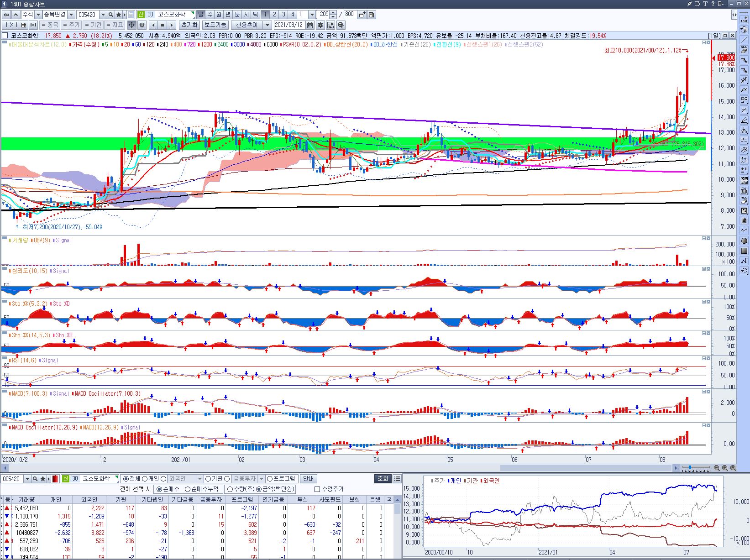750x560 pixels.
Task: Click the favorites star icon in top toolbar
Action: (x=119, y=15)
